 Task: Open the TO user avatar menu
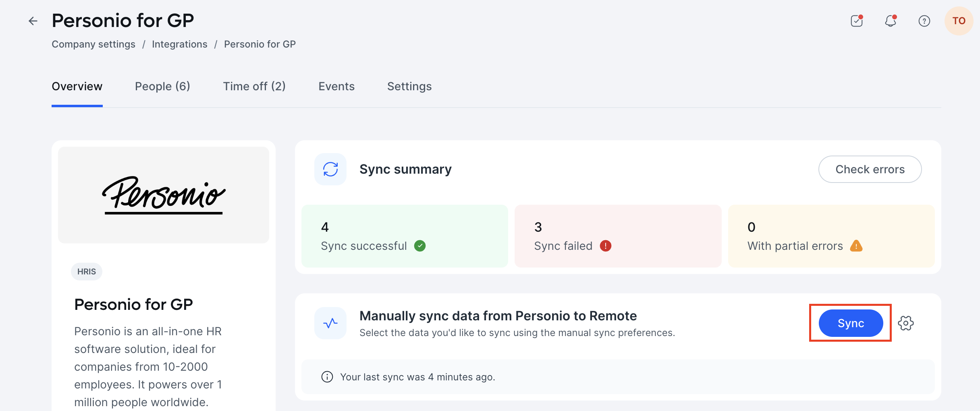click(959, 21)
